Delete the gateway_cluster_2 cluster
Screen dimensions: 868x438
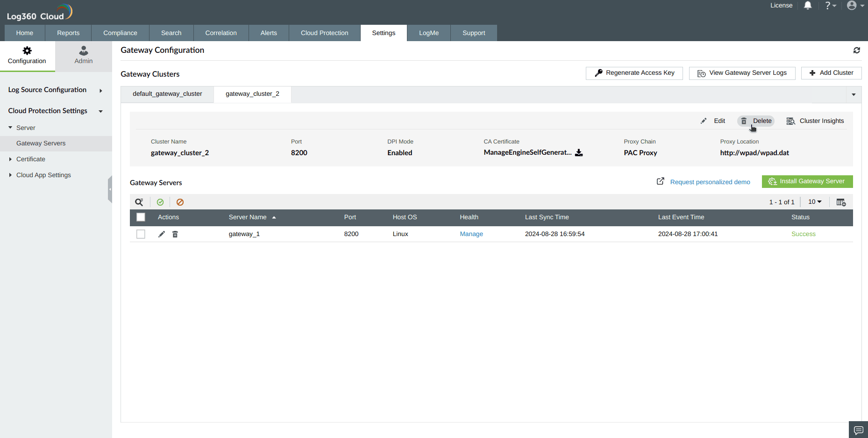(756, 121)
